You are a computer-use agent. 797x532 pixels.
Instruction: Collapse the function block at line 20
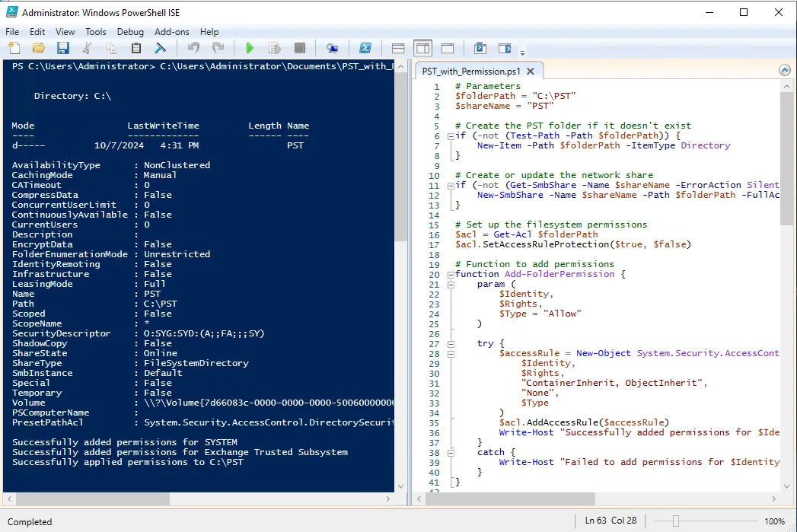coord(451,275)
